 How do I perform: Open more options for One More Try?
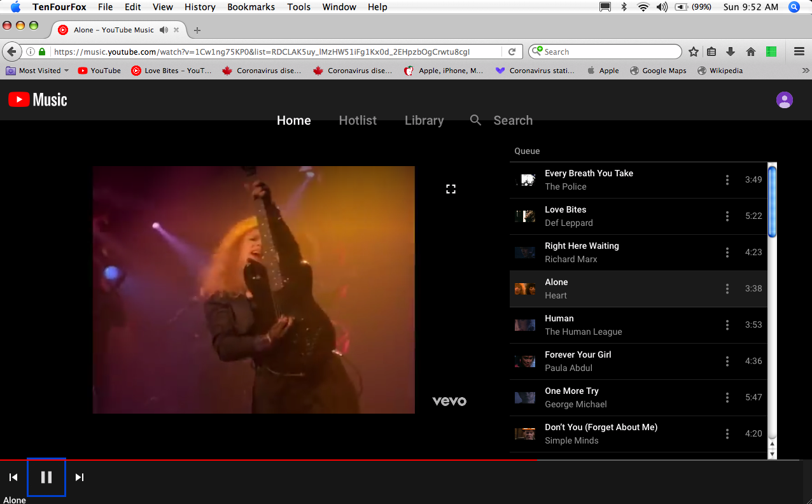tap(727, 398)
